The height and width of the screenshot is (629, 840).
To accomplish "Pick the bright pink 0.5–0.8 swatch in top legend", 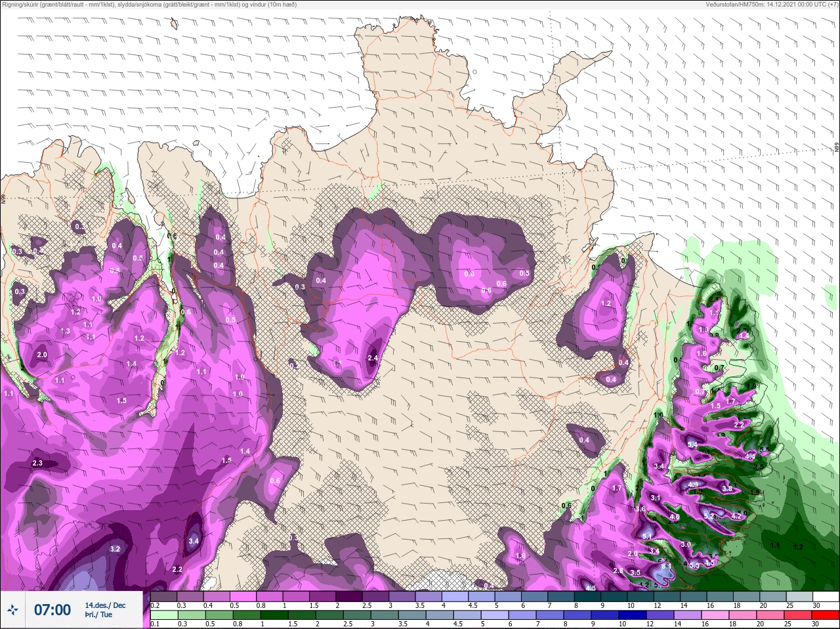I will [243, 597].
